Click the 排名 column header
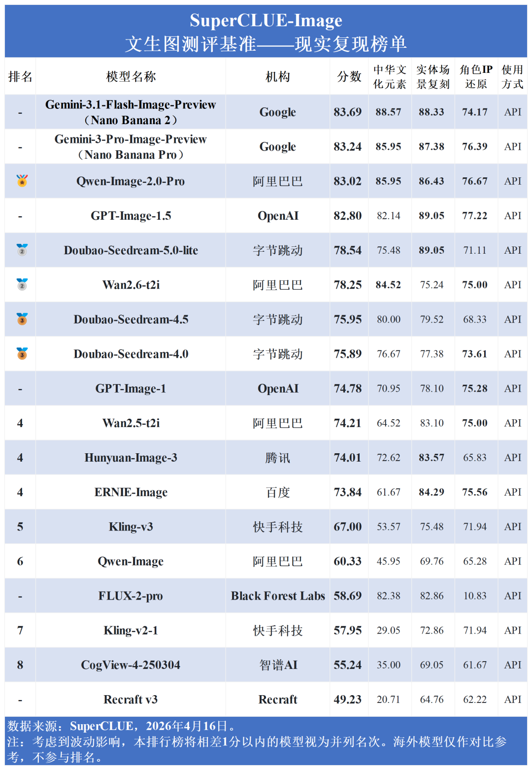 (20, 77)
